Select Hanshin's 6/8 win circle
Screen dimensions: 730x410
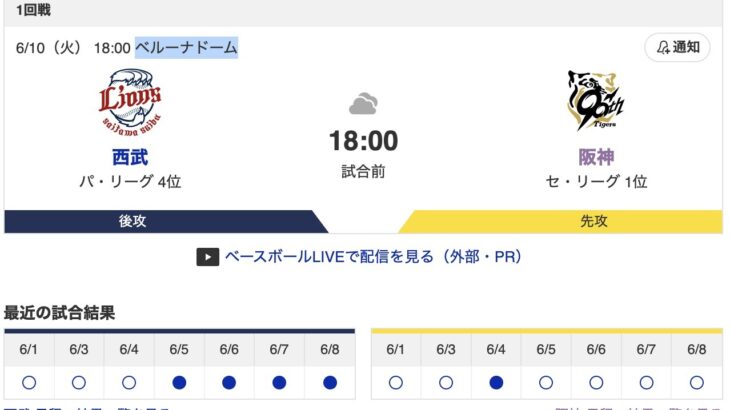696,383
